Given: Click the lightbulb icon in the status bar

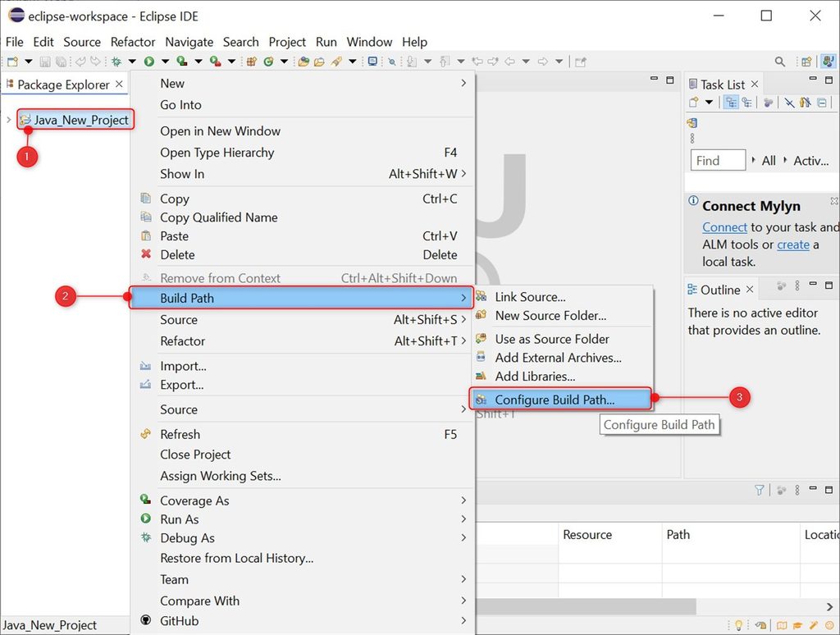Looking at the screenshot, I should click(738, 625).
